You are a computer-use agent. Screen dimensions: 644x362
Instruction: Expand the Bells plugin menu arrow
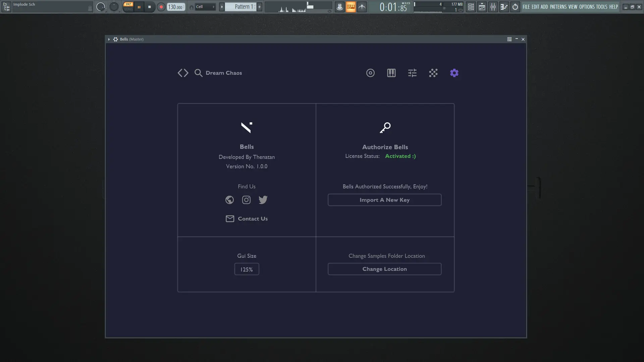coord(109,39)
